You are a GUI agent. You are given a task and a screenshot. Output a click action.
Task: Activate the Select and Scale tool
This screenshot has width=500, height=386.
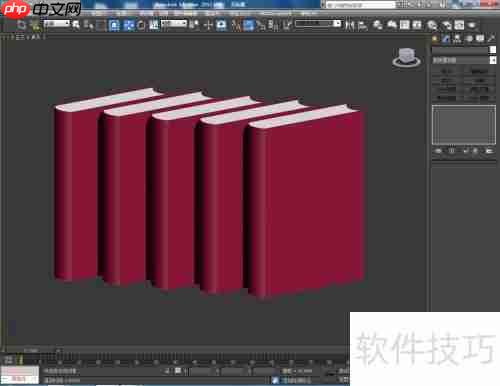pyautogui.click(x=154, y=25)
